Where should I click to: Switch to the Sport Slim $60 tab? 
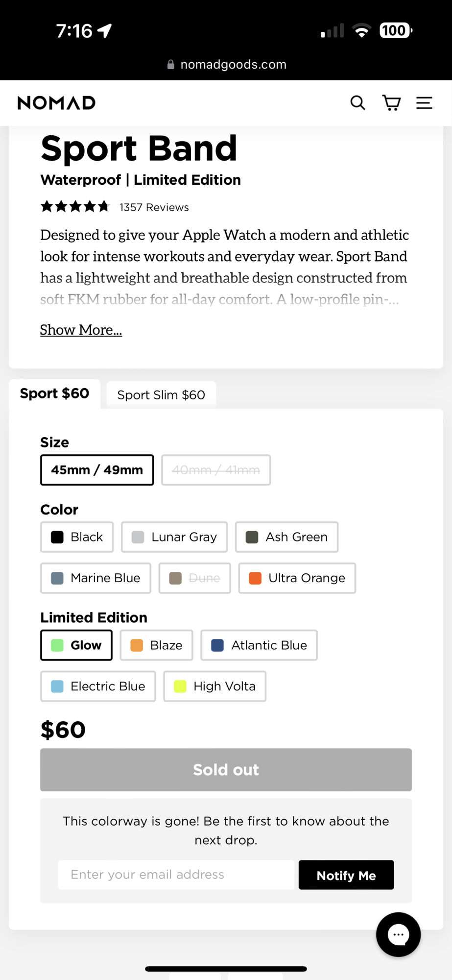pyautogui.click(x=161, y=395)
